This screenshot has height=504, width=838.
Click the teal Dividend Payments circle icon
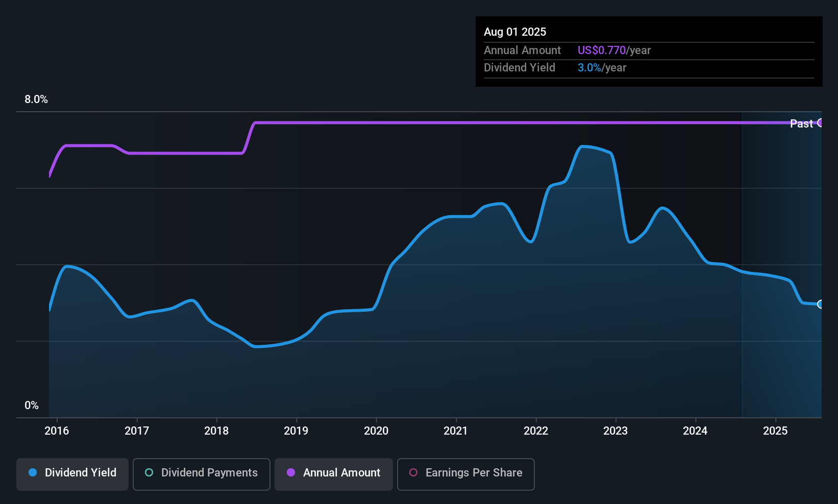[x=149, y=473]
